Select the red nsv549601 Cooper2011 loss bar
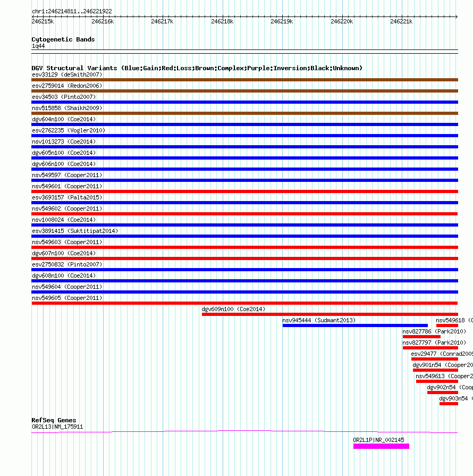 244,191
